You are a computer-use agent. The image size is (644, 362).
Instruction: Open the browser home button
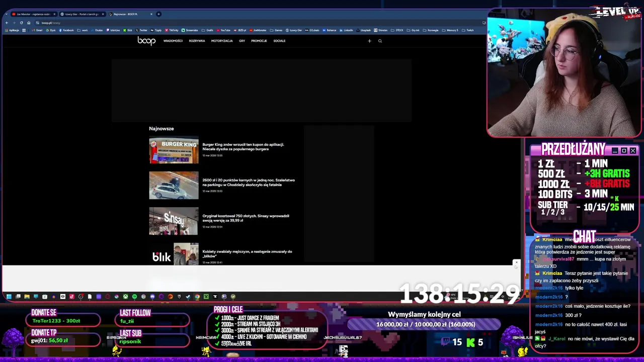click(29, 23)
